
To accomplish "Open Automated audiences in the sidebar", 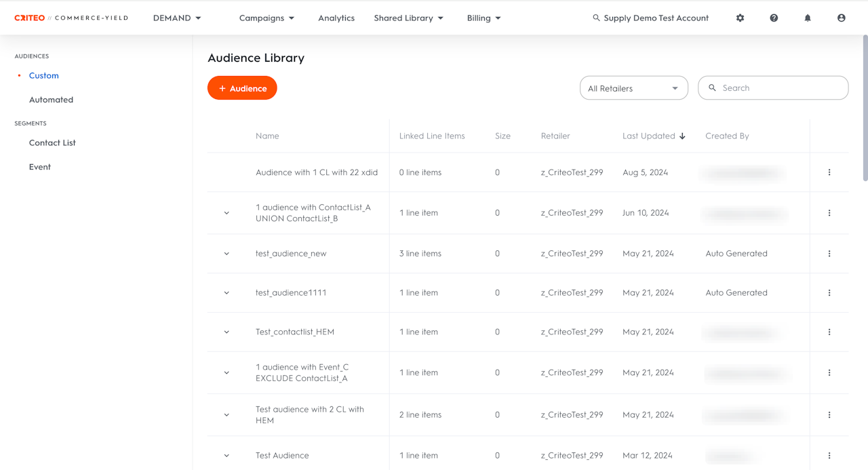I will [x=51, y=100].
